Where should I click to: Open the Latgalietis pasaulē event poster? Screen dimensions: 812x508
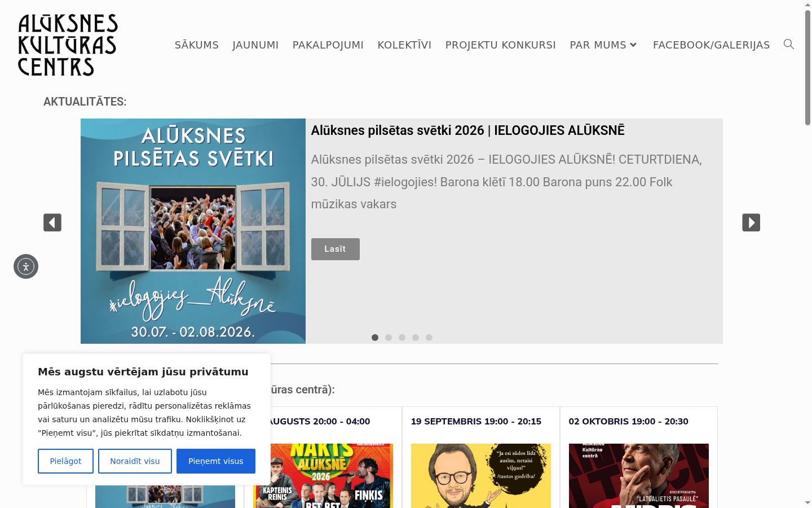[x=639, y=476]
